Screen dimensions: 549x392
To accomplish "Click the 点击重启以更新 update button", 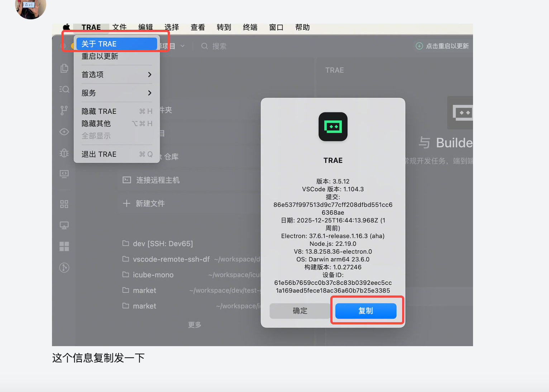I will 442,46.
